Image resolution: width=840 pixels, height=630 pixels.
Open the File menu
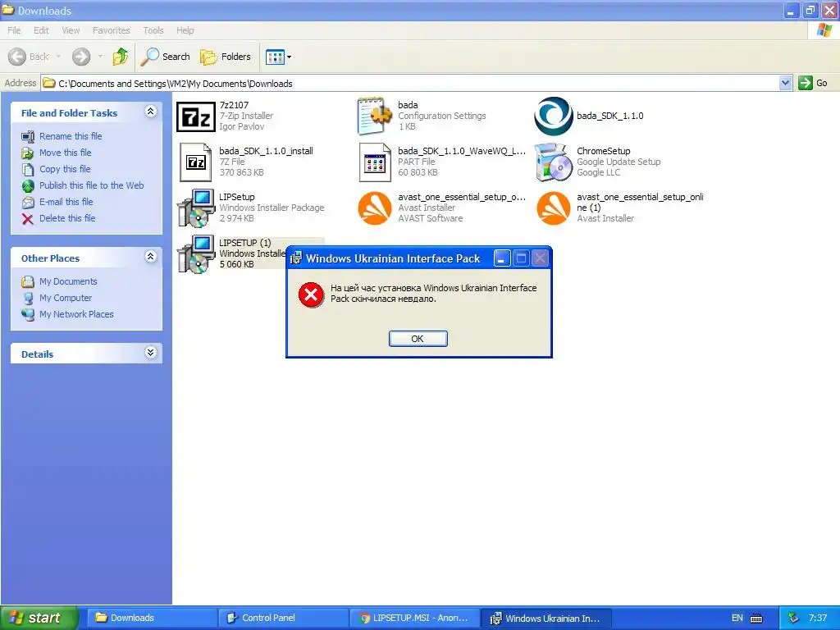tap(14, 30)
